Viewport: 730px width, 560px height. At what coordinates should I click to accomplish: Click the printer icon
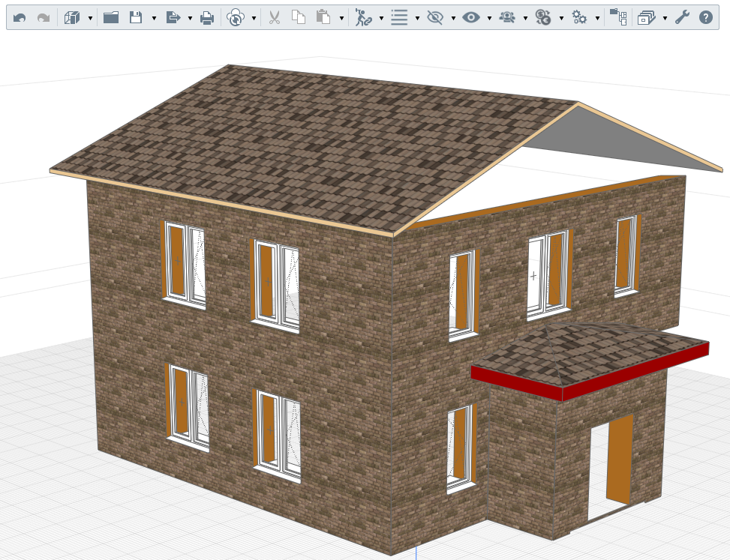coord(207,18)
